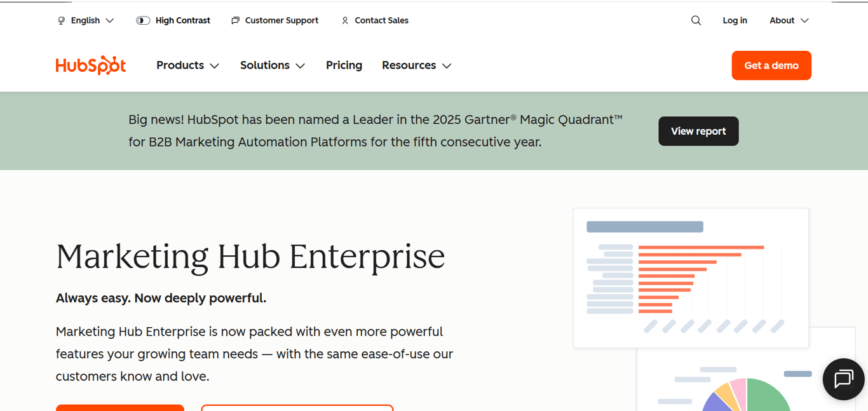The image size is (868, 411).
Task: Open the Contact Sales link text
Action: click(x=381, y=20)
